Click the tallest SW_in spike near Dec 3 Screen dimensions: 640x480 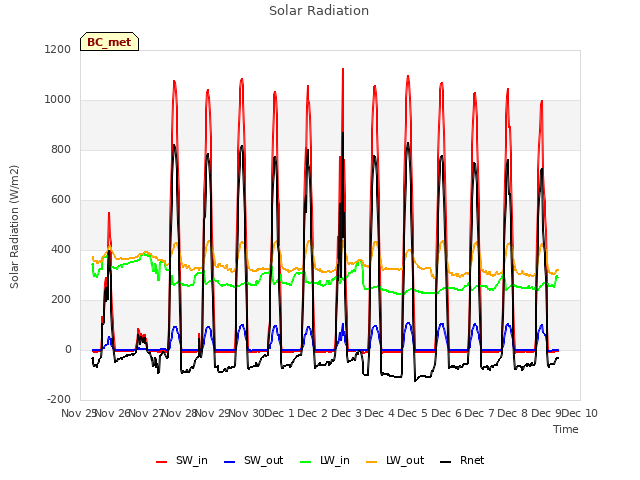tap(343, 69)
